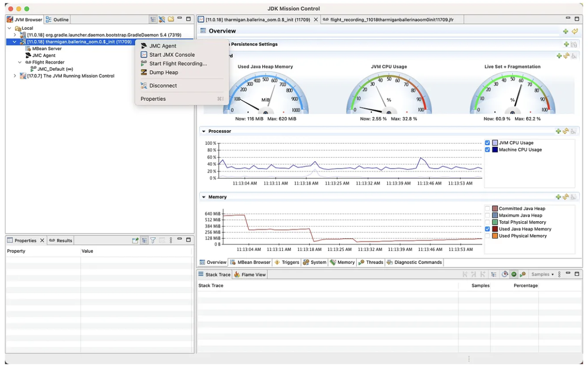Click the reset-to-default arrow icon in Overview header
The image size is (588, 370).
coord(575,31)
